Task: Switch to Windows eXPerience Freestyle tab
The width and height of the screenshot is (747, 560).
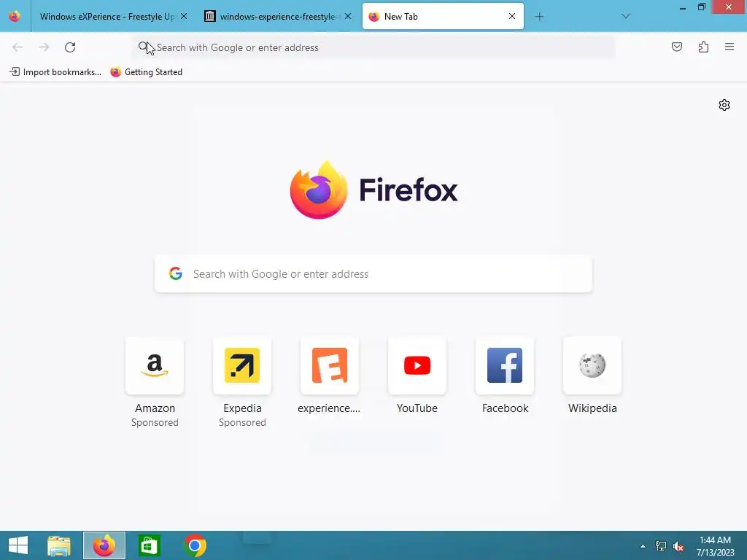Action: point(107,17)
